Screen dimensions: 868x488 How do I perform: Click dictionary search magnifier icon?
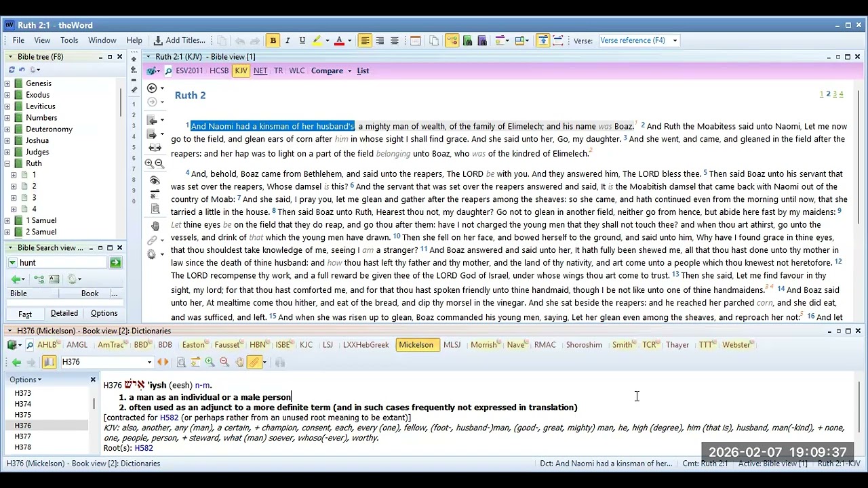(x=29, y=345)
